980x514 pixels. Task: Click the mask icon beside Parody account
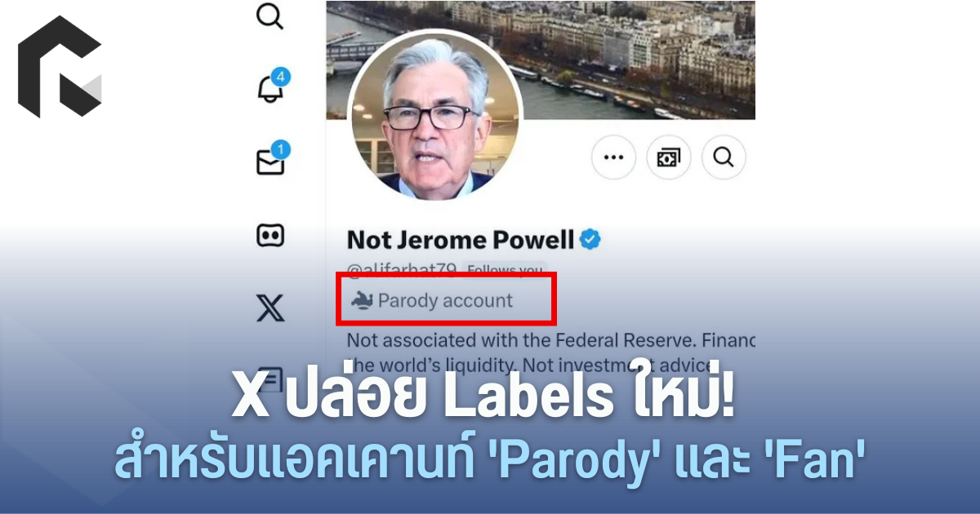click(x=362, y=300)
